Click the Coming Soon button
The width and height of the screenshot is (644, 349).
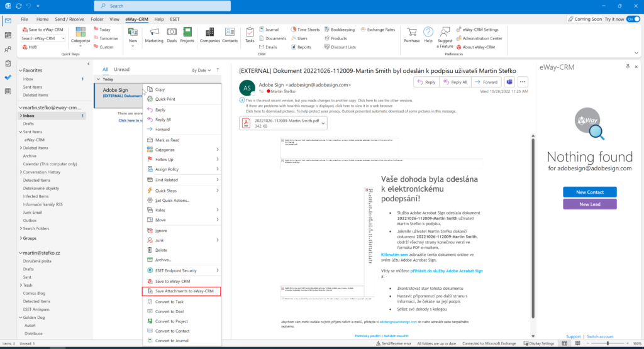click(585, 19)
